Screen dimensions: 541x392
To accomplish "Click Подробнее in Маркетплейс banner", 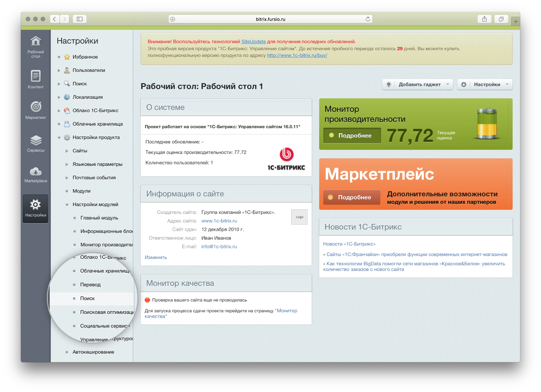I will coord(352,197).
